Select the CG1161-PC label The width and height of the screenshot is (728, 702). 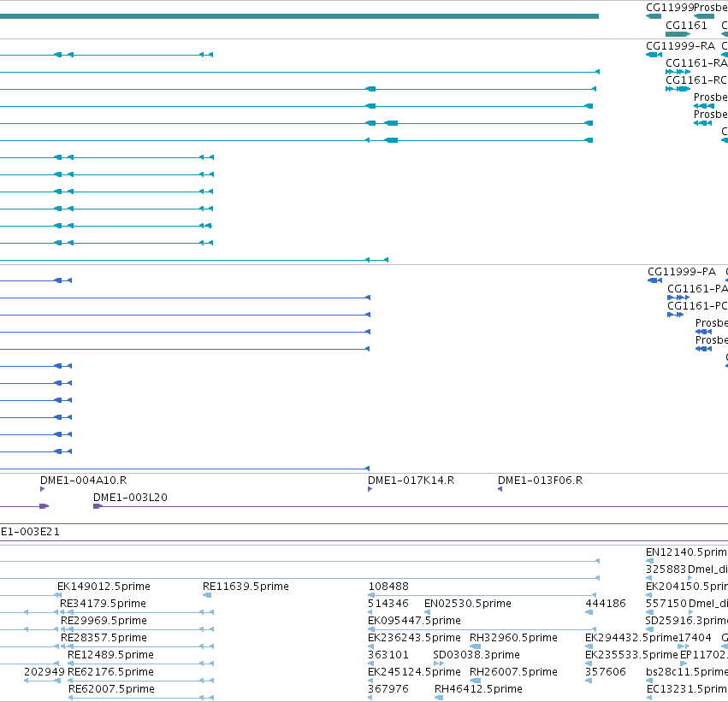(697, 306)
